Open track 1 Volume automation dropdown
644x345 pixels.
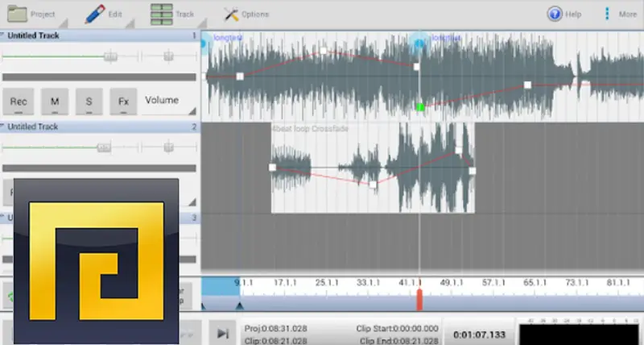[169, 101]
